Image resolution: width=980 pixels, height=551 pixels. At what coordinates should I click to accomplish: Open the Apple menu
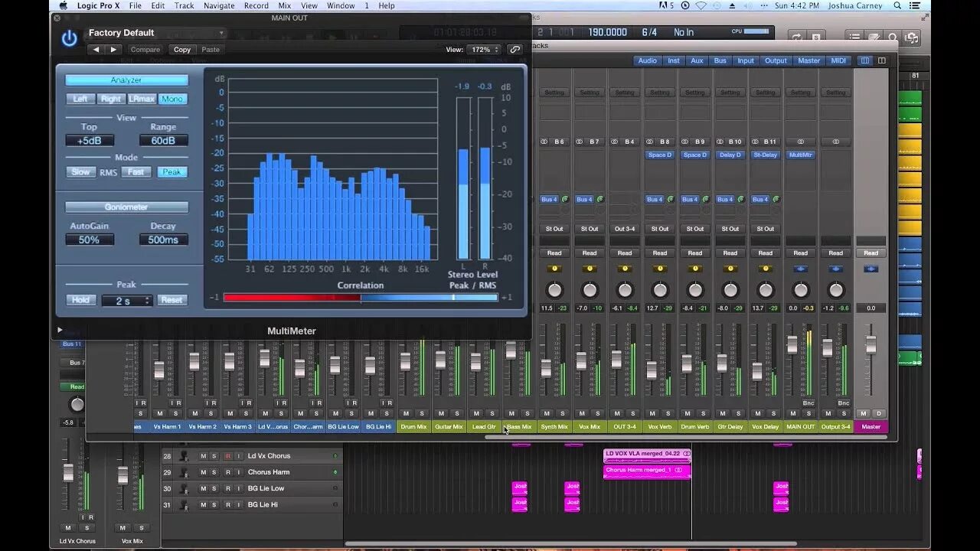62,5
